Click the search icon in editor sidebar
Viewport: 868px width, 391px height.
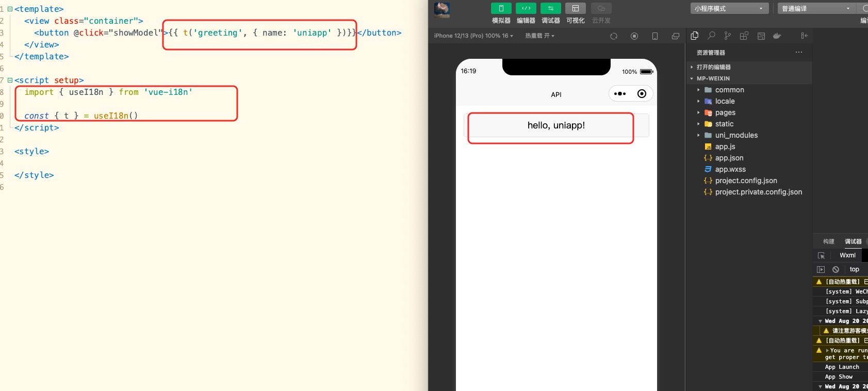click(x=711, y=36)
